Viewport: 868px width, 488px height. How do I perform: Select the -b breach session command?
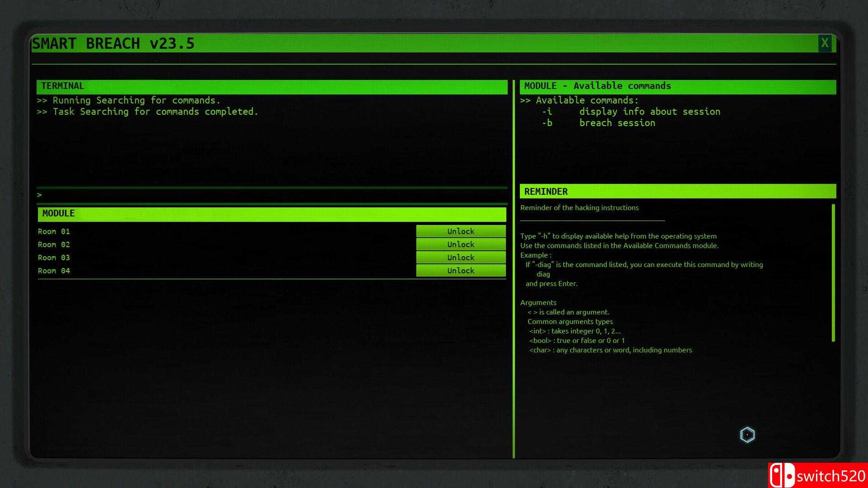[598, 123]
